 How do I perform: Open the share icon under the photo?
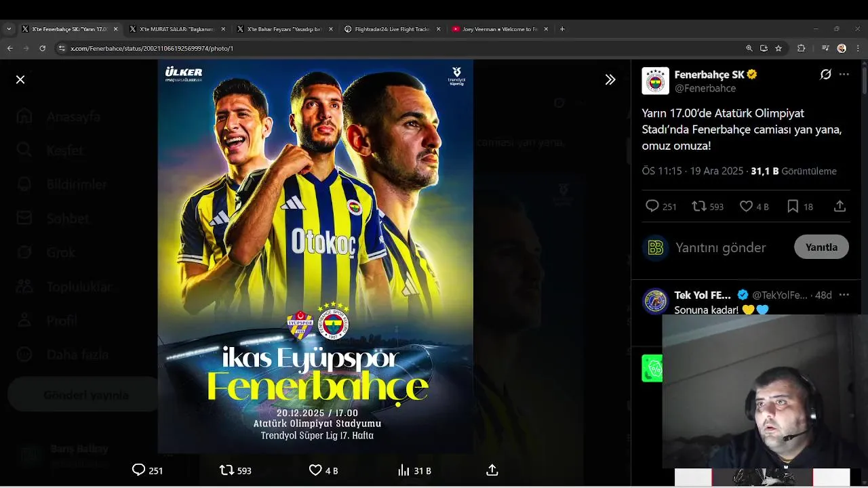[x=492, y=470]
